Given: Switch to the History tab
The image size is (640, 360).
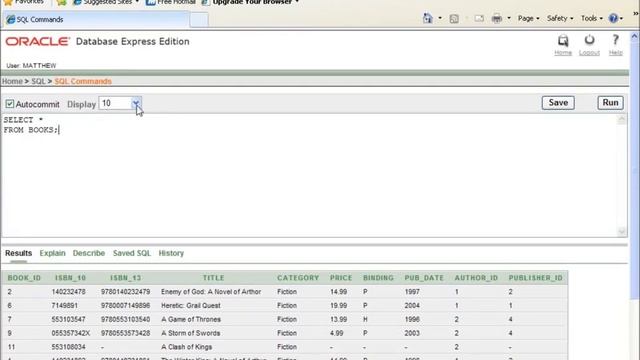Looking at the screenshot, I should pos(171,253).
